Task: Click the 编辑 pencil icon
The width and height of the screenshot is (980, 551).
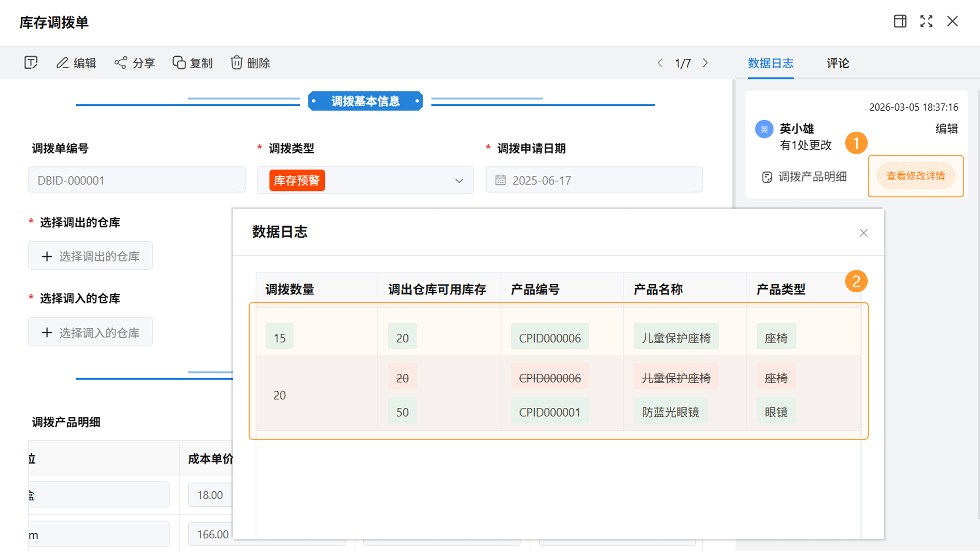Action: coord(62,63)
